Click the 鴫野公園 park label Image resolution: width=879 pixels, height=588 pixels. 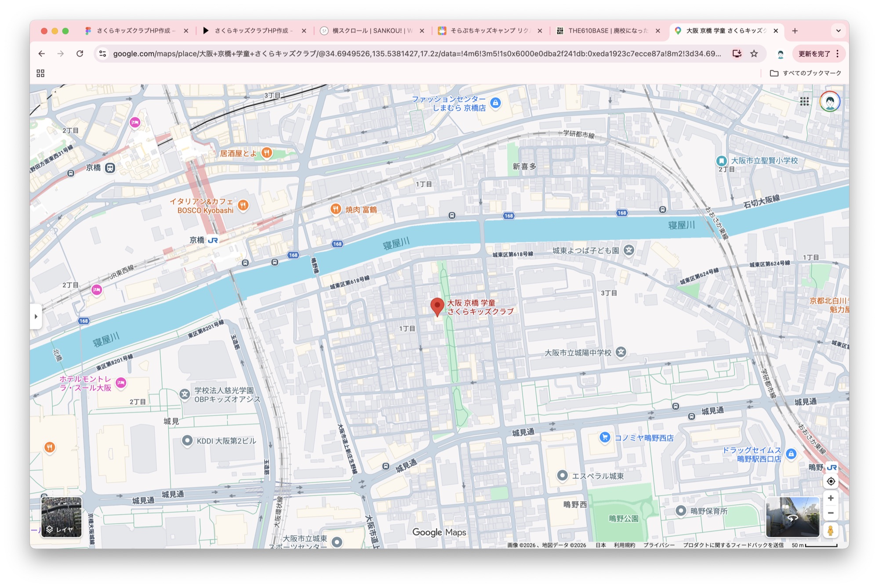pyautogui.click(x=624, y=519)
